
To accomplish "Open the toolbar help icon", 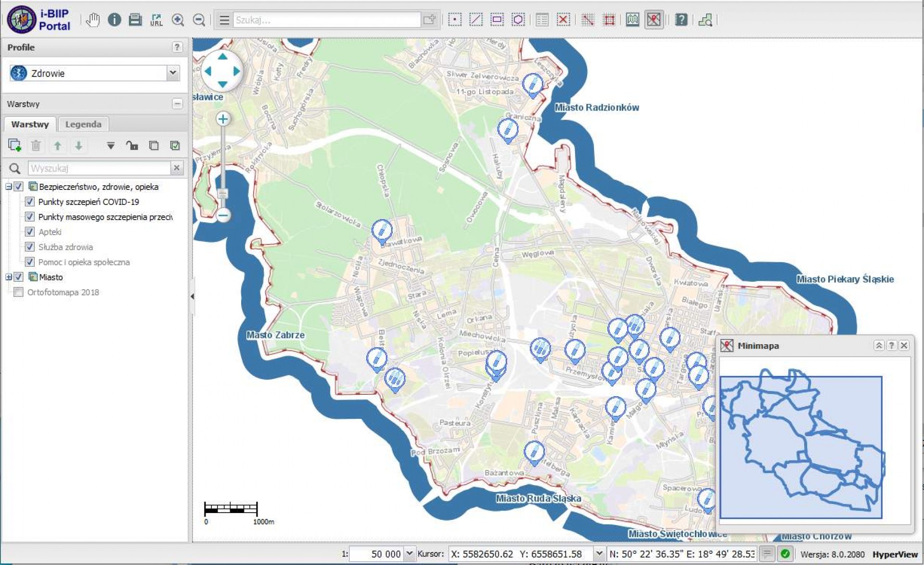I will 681,20.
